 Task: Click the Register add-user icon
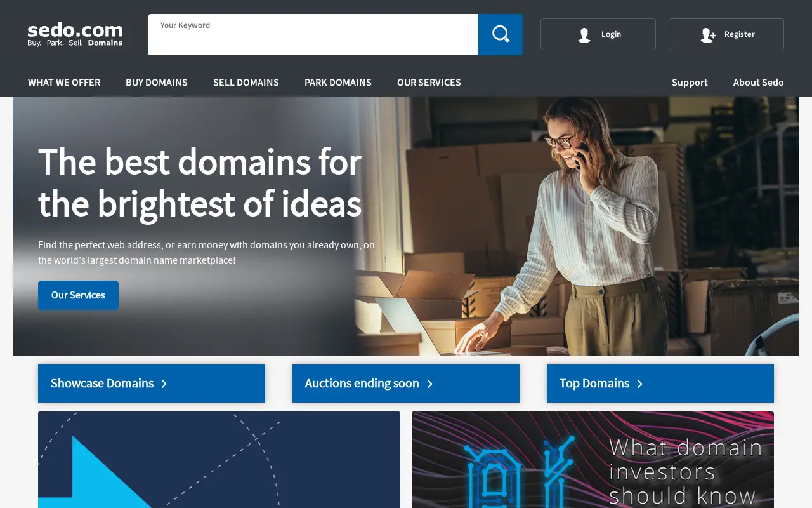pyautogui.click(x=708, y=35)
